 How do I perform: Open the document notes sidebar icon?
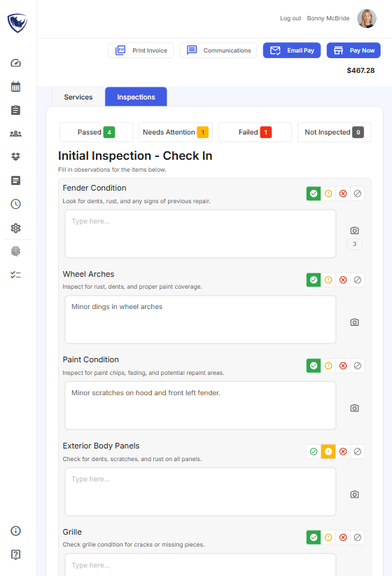[x=15, y=180]
